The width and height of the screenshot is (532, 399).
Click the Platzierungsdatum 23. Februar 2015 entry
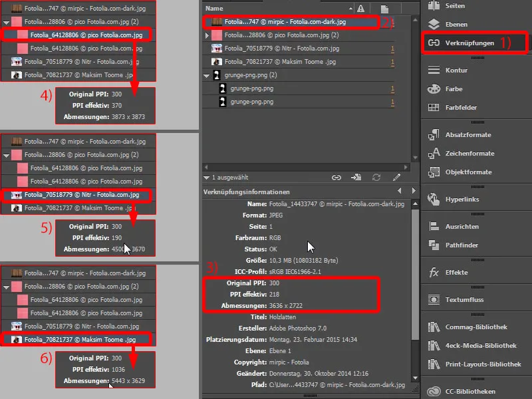click(x=281, y=340)
